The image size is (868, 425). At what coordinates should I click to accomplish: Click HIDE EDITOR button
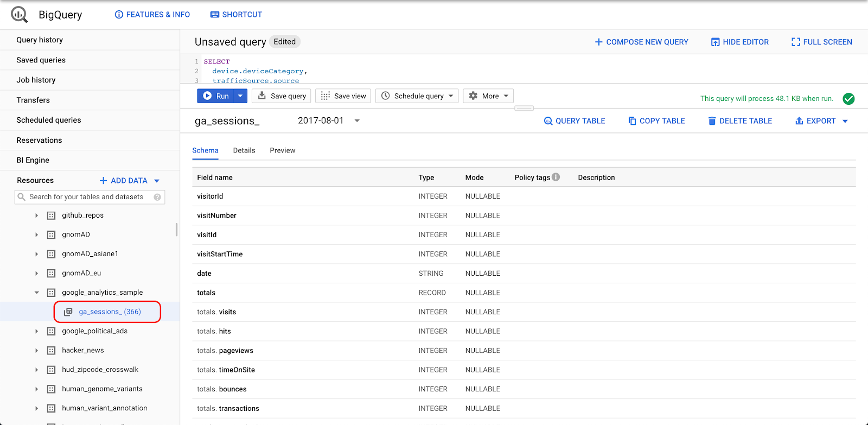click(x=740, y=42)
